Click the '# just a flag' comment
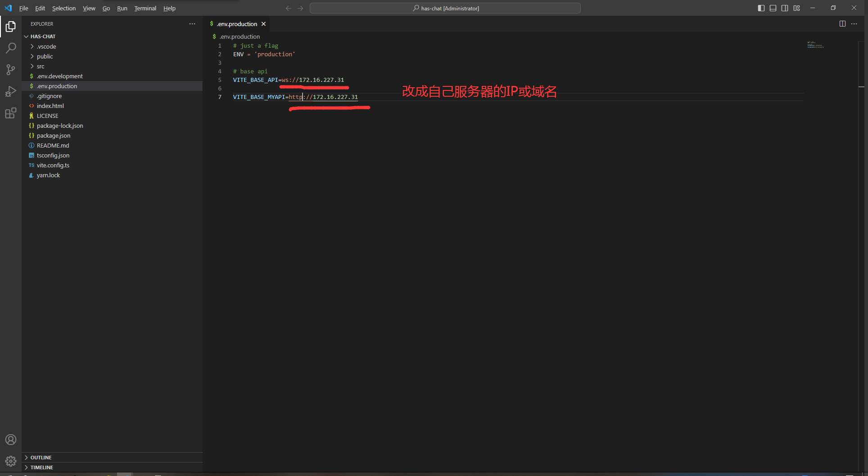This screenshot has width=868, height=476. [x=256, y=46]
